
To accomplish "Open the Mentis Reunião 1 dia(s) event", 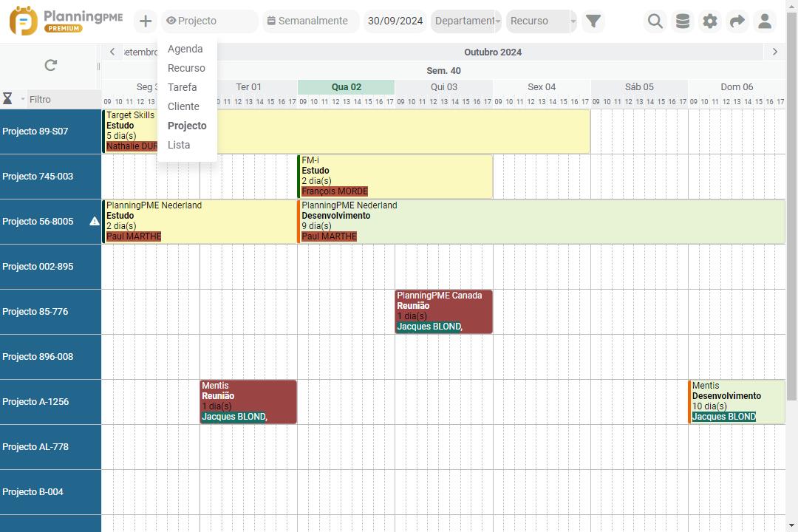I will 248,402.
